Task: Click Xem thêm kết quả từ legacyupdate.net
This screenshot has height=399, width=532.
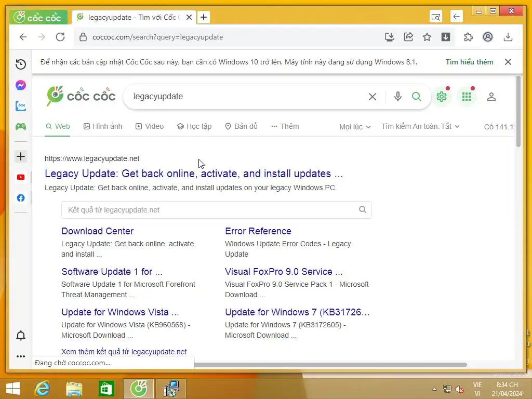Action: coord(124,352)
